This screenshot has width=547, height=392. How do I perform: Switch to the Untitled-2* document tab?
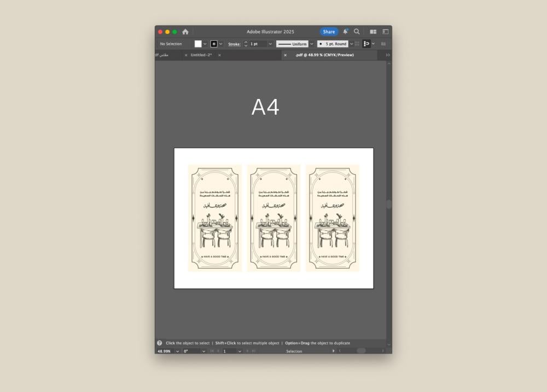[x=201, y=55]
